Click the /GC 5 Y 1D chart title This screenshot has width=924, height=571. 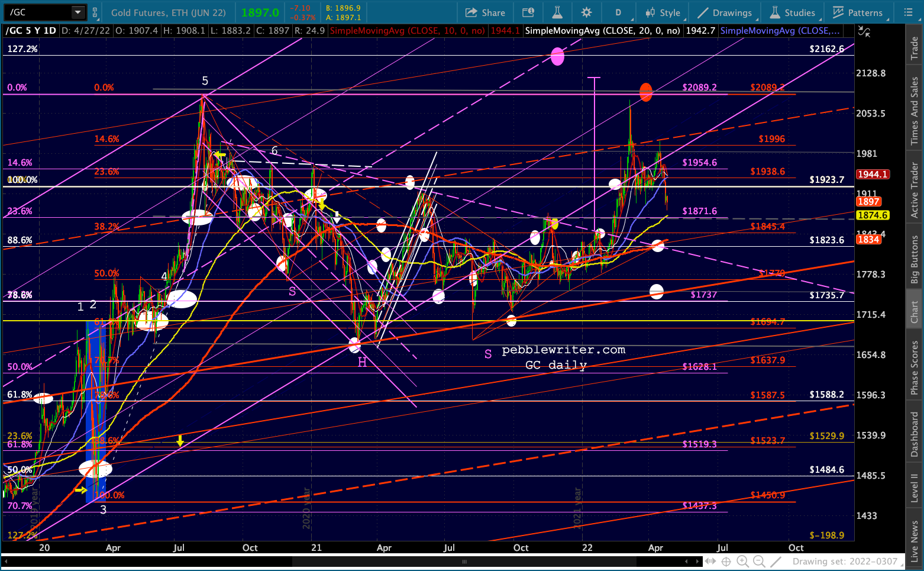tap(31, 31)
